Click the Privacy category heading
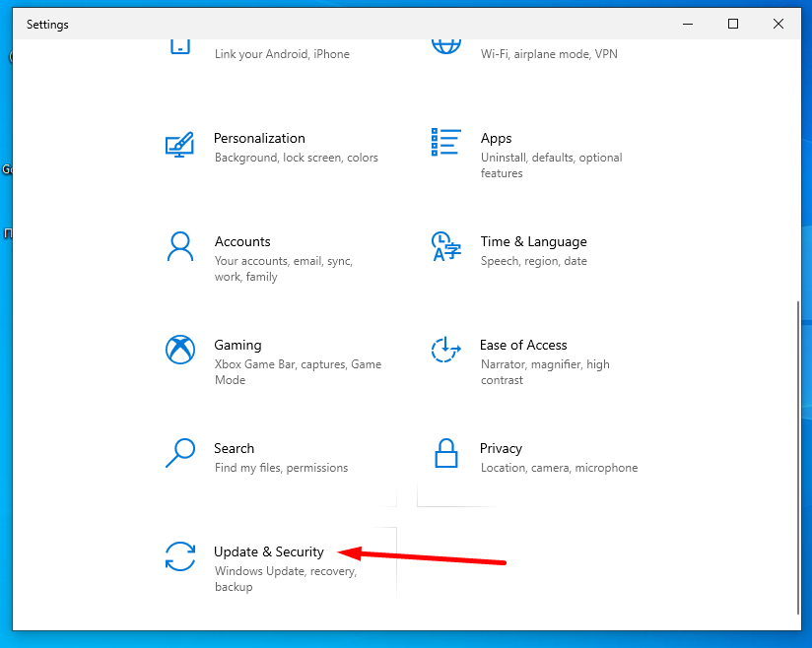Screen dimensions: 812x648 click(501, 448)
